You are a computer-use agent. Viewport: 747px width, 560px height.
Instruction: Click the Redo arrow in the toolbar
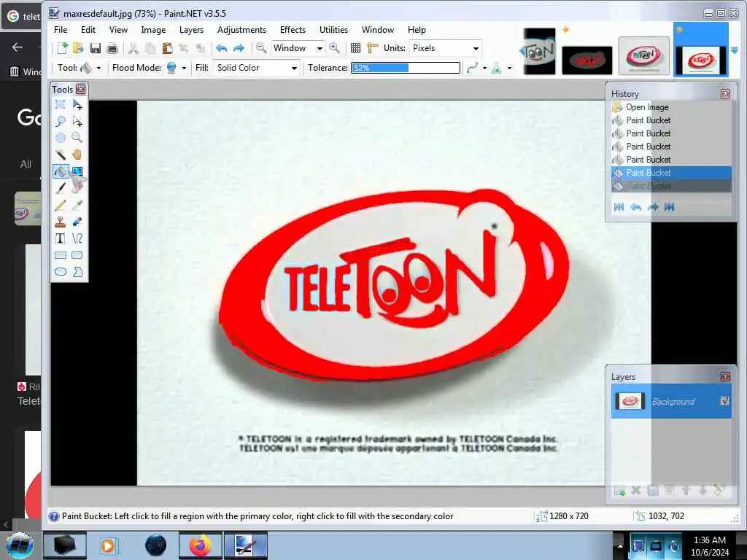[239, 48]
